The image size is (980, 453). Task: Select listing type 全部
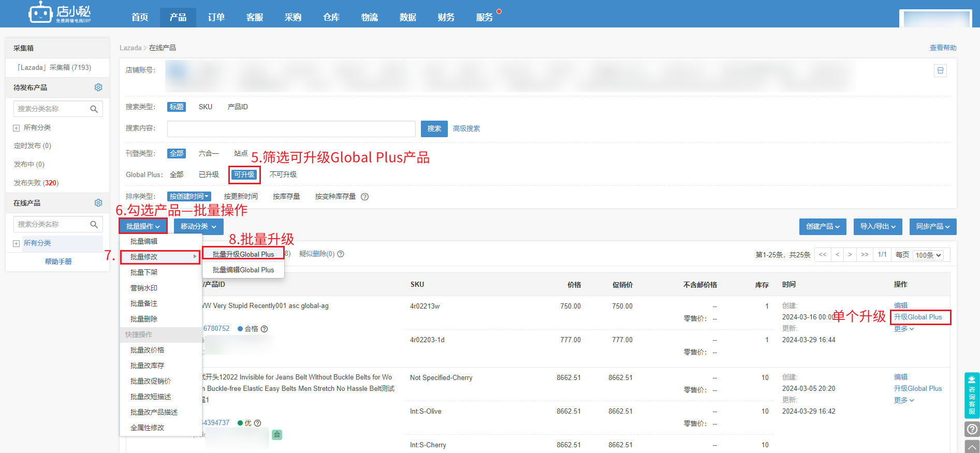(177, 153)
